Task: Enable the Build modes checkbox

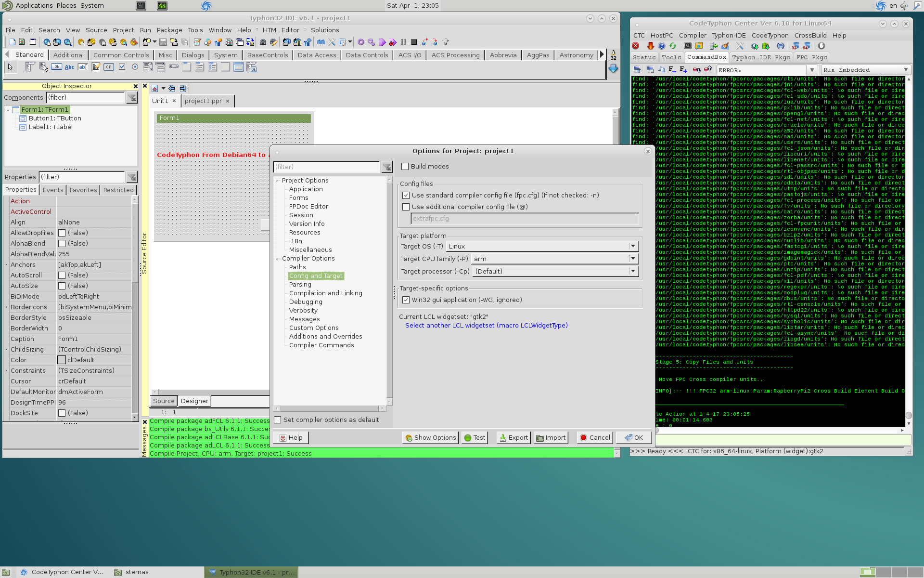Action: coord(405,166)
